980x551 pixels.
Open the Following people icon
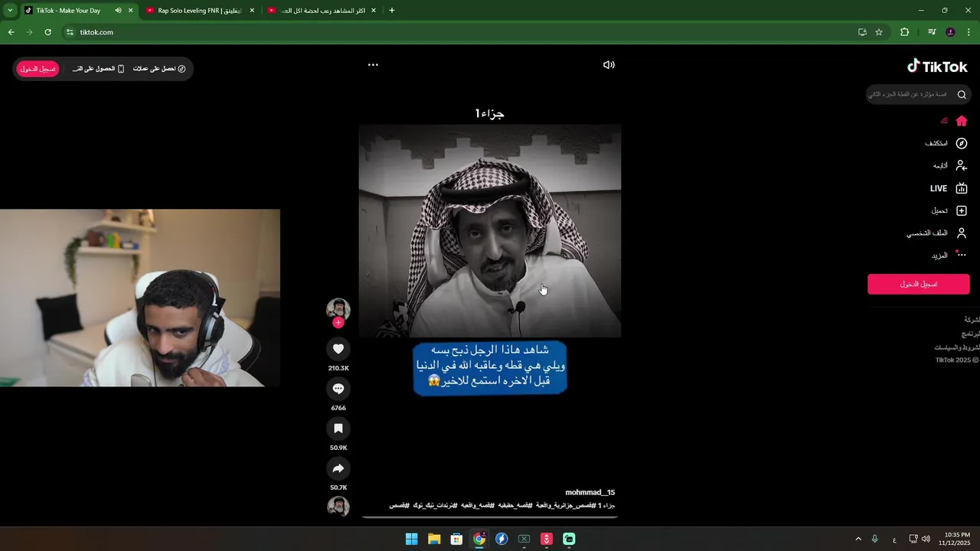[962, 165]
